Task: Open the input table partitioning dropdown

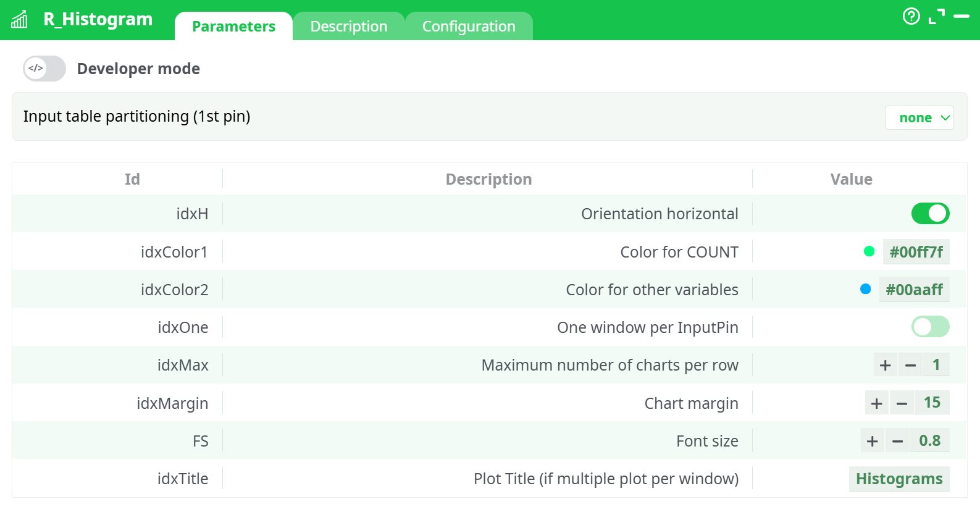Action: point(919,118)
